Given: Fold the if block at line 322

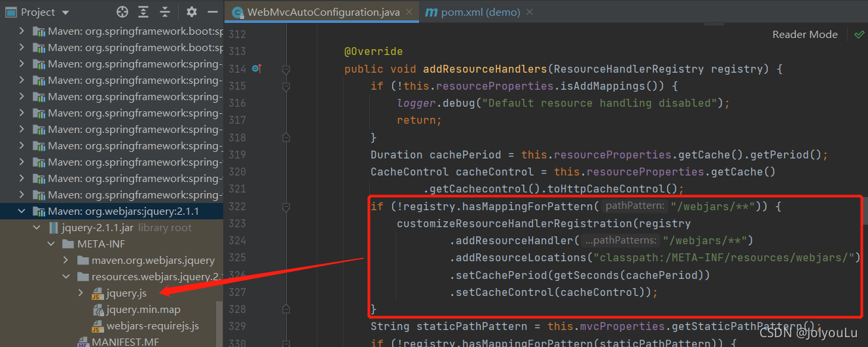Looking at the screenshot, I should point(286,206).
